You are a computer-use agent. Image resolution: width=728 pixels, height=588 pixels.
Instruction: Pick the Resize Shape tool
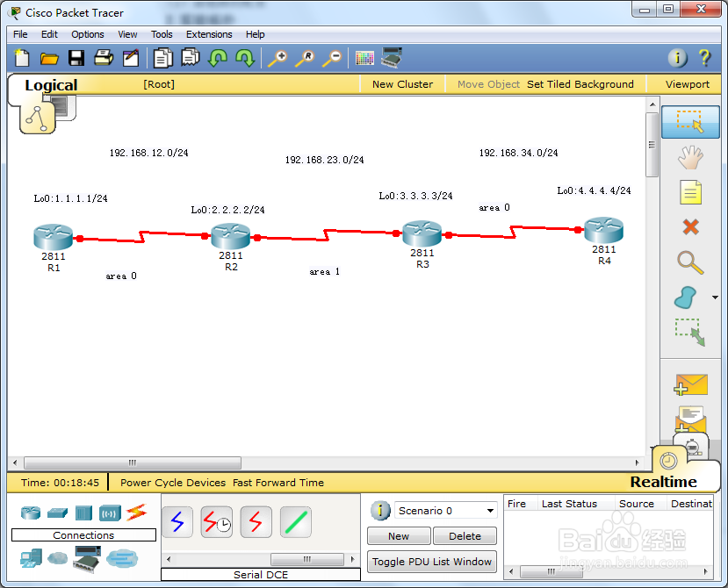pos(690,333)
